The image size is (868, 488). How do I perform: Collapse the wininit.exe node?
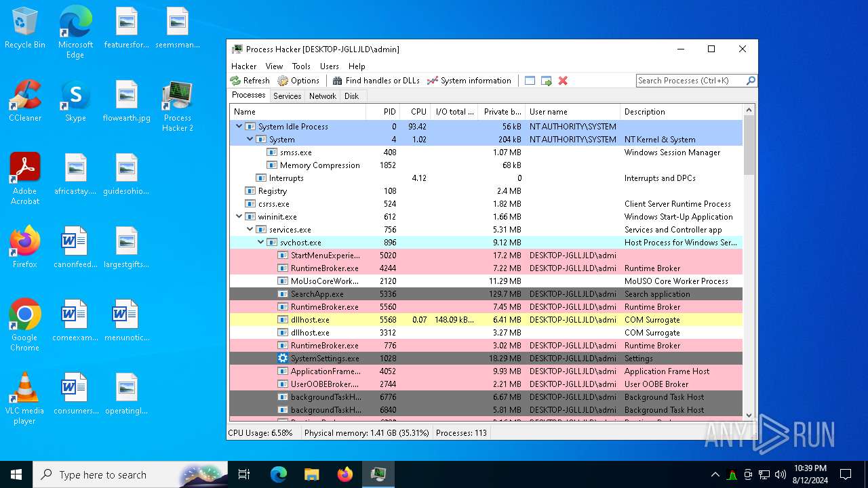(239, 217)
